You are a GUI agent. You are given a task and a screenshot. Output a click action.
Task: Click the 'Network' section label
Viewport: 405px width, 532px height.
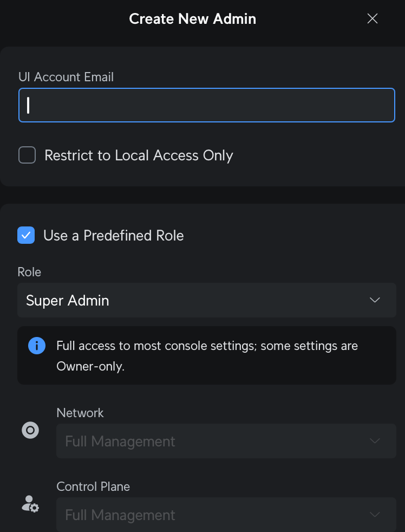tap(80, 413)
